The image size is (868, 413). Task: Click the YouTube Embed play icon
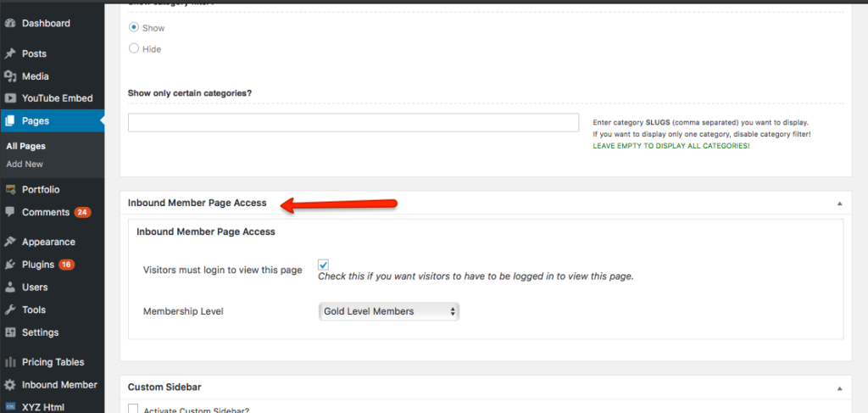coord(9,98)
